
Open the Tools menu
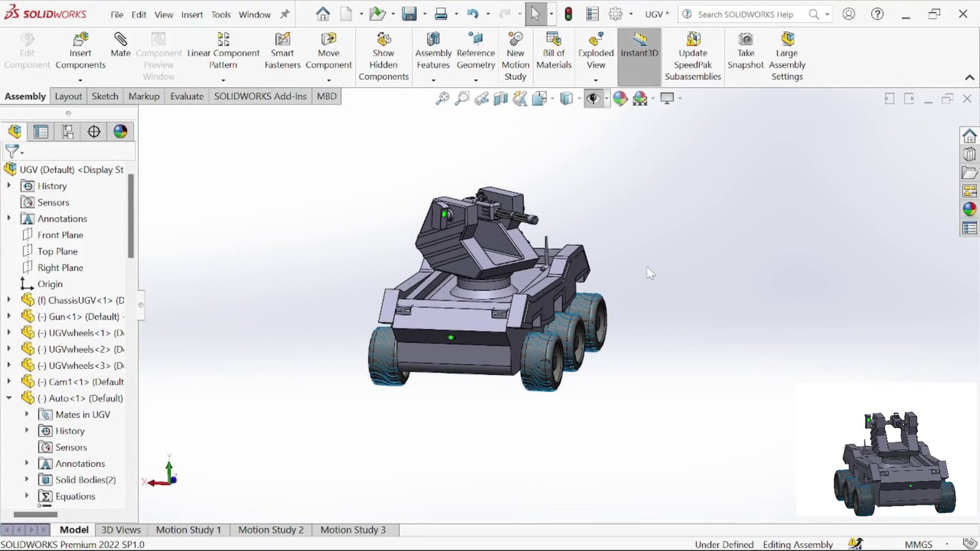click(221, 14)
